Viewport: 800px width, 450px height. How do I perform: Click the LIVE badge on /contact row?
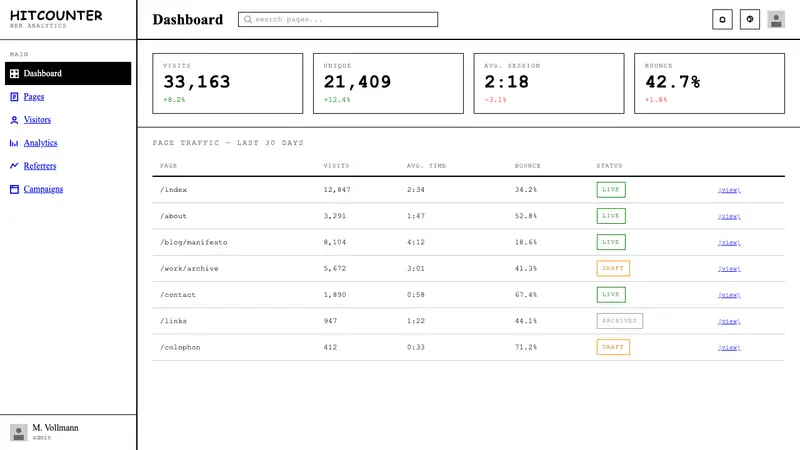point(611,294)
